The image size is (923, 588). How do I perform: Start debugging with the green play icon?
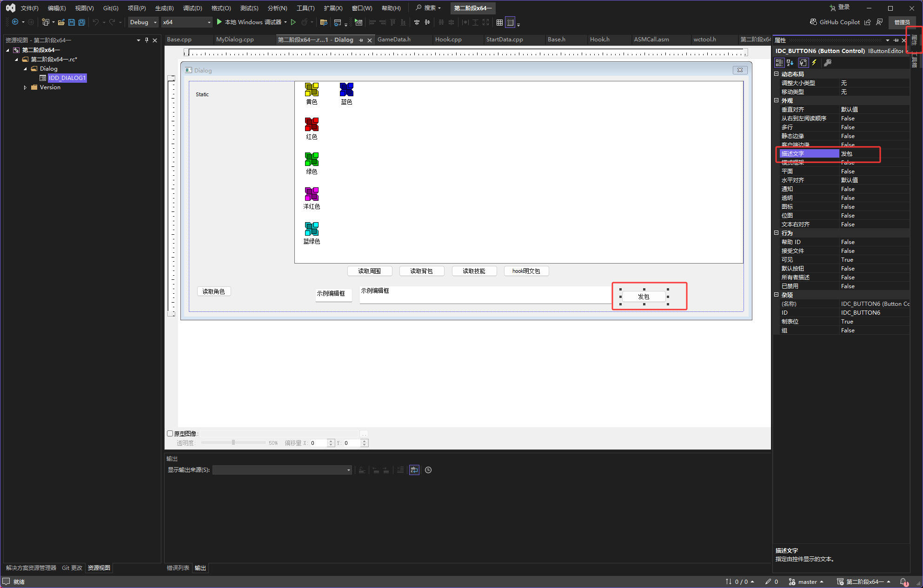coord(219,22)
